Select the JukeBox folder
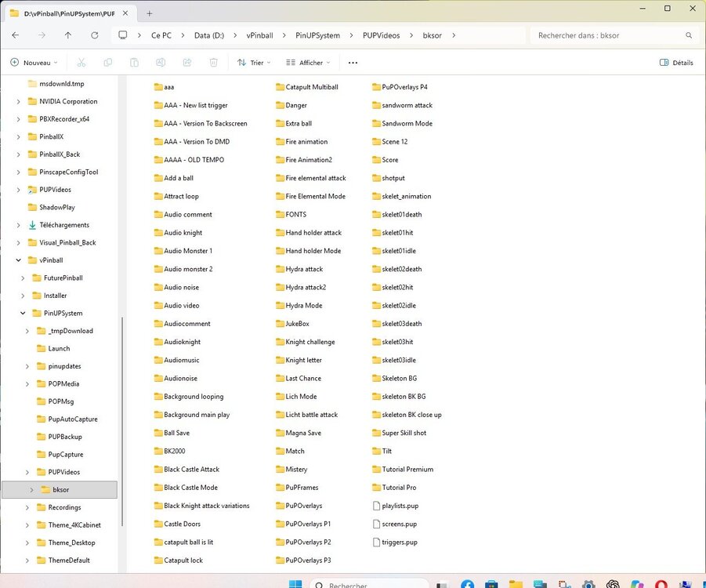This screenshot has width=706, height=588. coord(293,324)
